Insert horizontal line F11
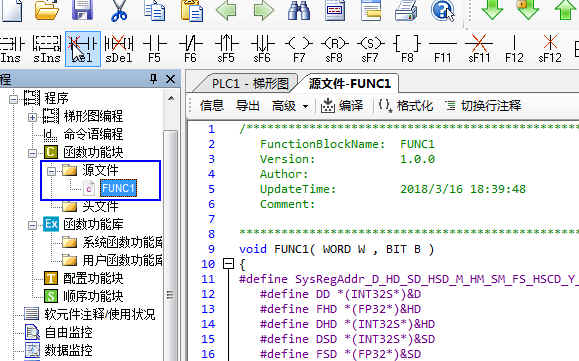 tap(442, 48)
